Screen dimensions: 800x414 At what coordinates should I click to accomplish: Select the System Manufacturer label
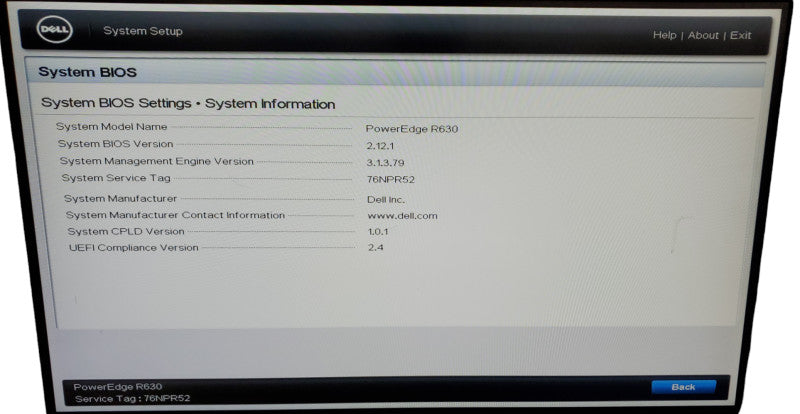(x=120, y=199)
